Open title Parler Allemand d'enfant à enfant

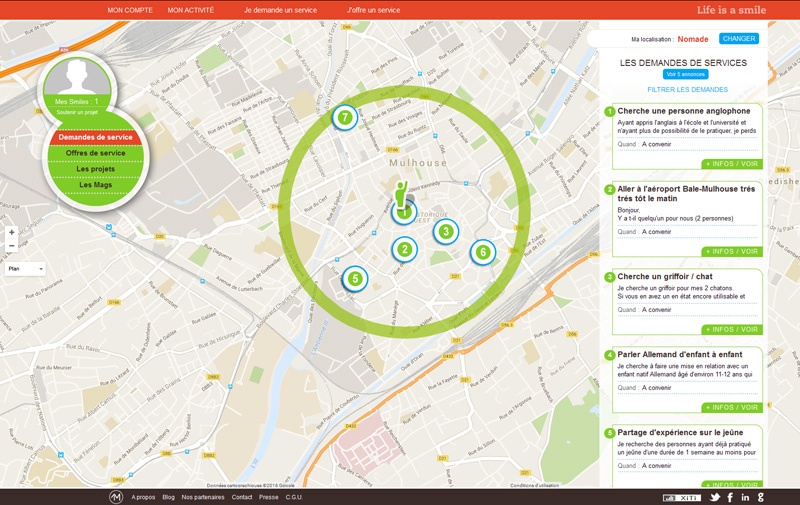pyautogui.click(x=680, y=355)
